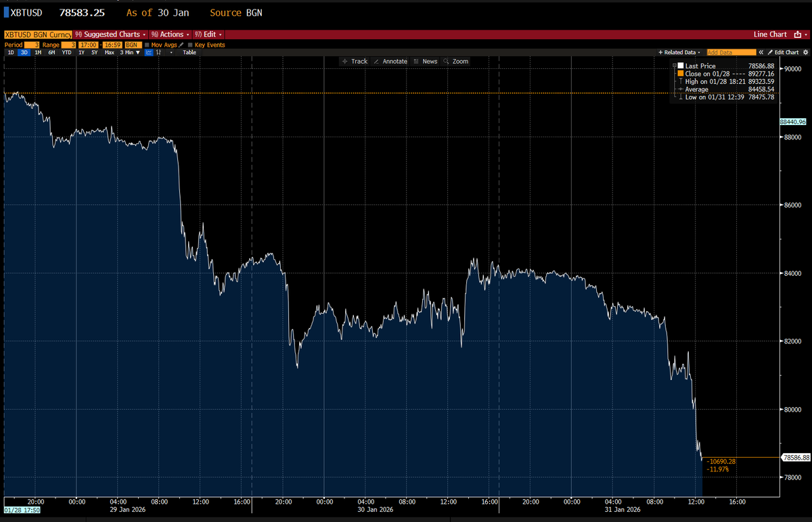Open the Suggested Charts dropdown
The image size is (812, 522).
(110, 34)
